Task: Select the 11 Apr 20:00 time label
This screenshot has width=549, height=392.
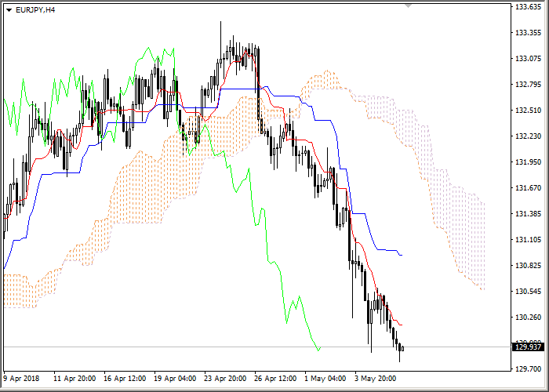Action: [x=75, y=378]
